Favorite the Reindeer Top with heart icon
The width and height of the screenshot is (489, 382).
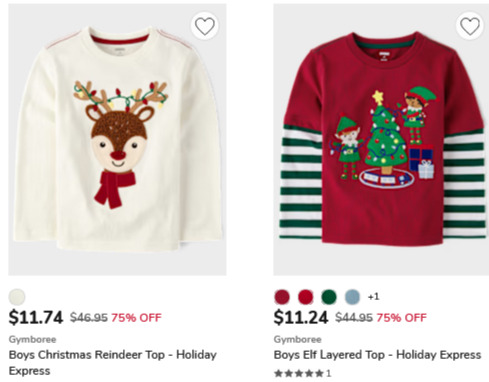coord(204,26)
